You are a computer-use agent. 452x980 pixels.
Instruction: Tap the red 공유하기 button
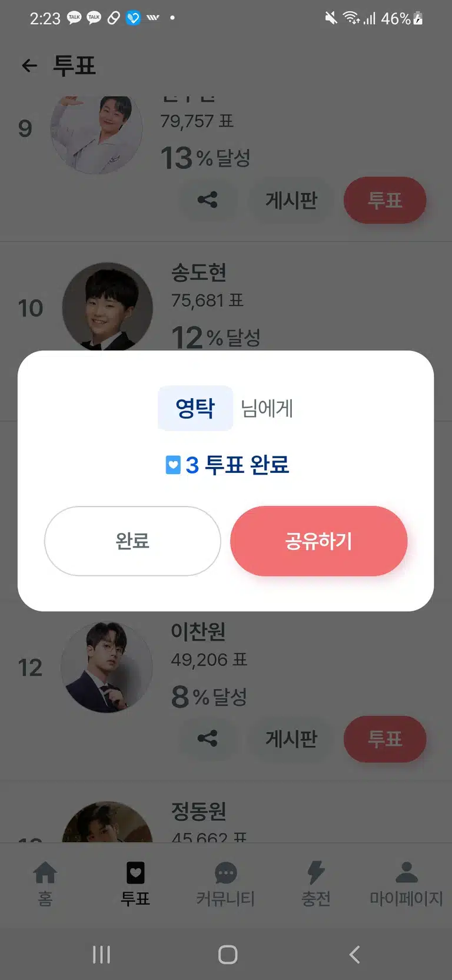pos(318,541)
